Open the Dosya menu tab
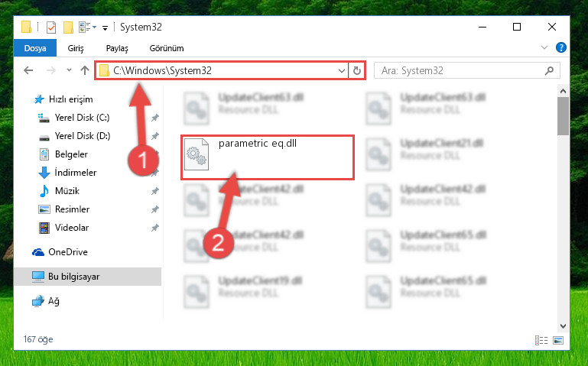The height and width of the screenshot is (366, 588). coord(35,48)
